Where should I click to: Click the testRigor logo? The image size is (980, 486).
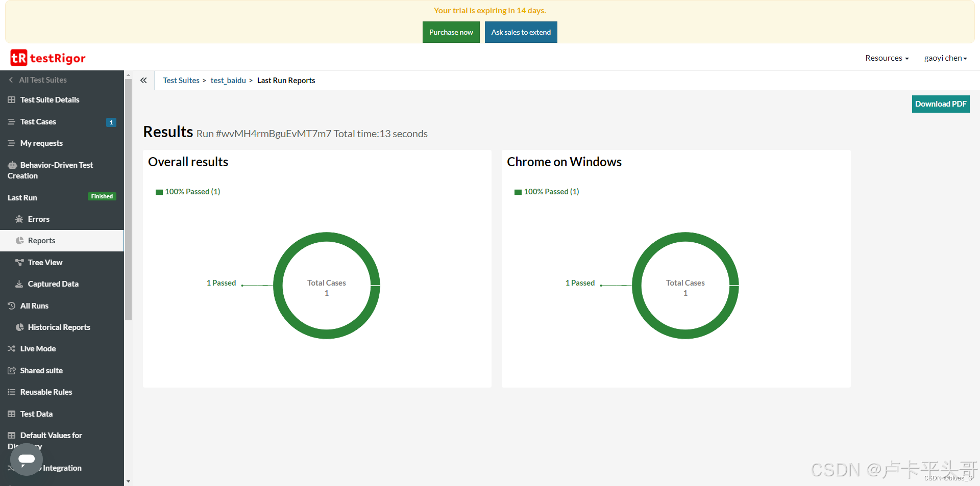pos(48,58)
